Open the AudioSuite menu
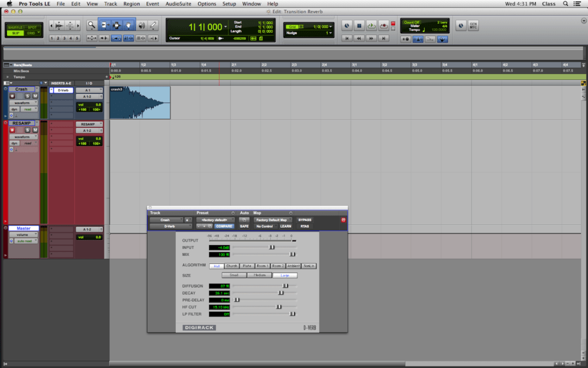This screenshot has width=588, height=368. (x=178, y=3)
